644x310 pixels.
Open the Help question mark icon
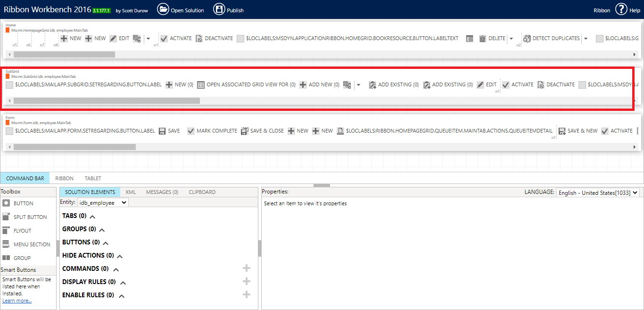pos(621,9)
